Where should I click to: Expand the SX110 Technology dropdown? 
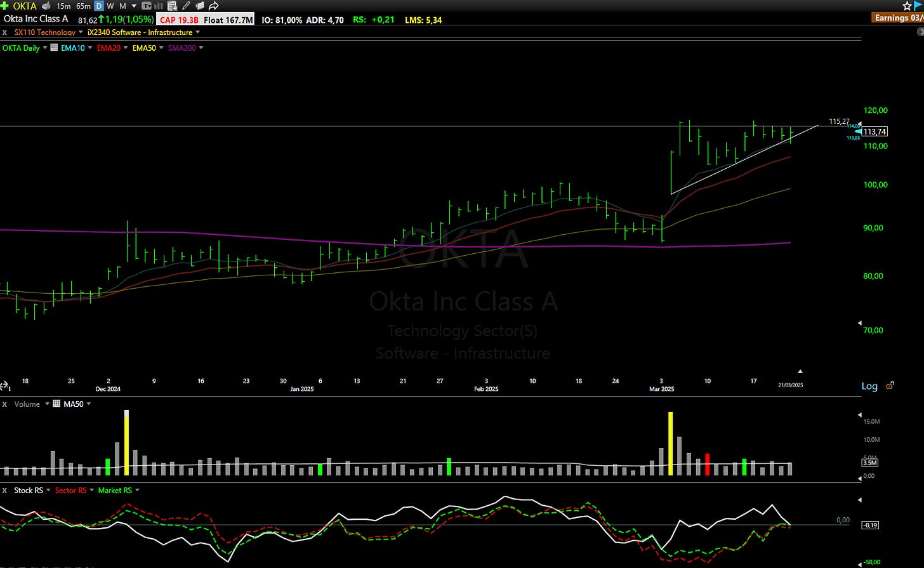[x=81, y=32]
